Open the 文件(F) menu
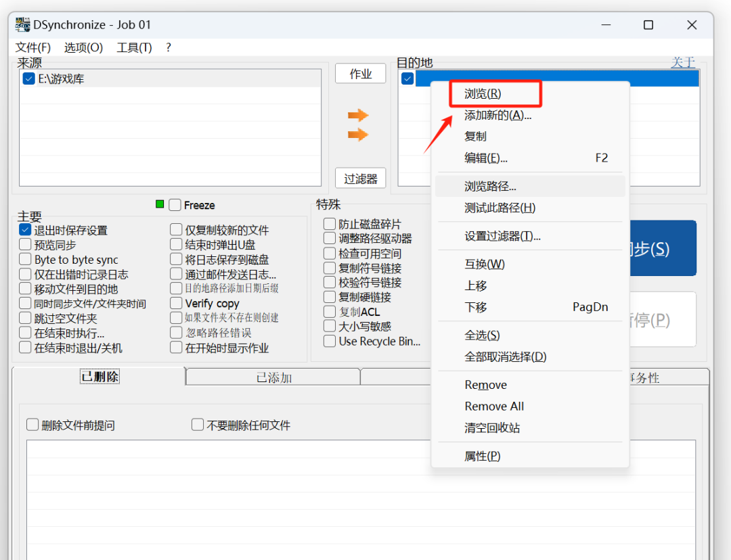 coord(32,47)
